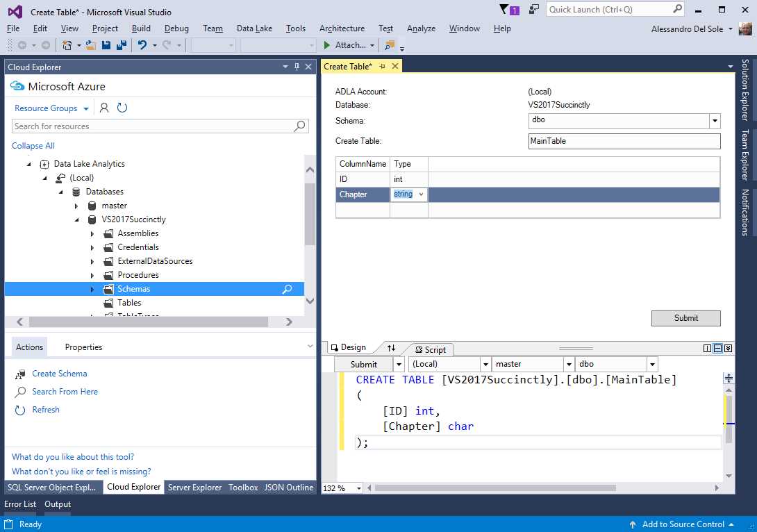The image size is (757, 532).
Task: Click the Submit button
Action: point(685,318)
